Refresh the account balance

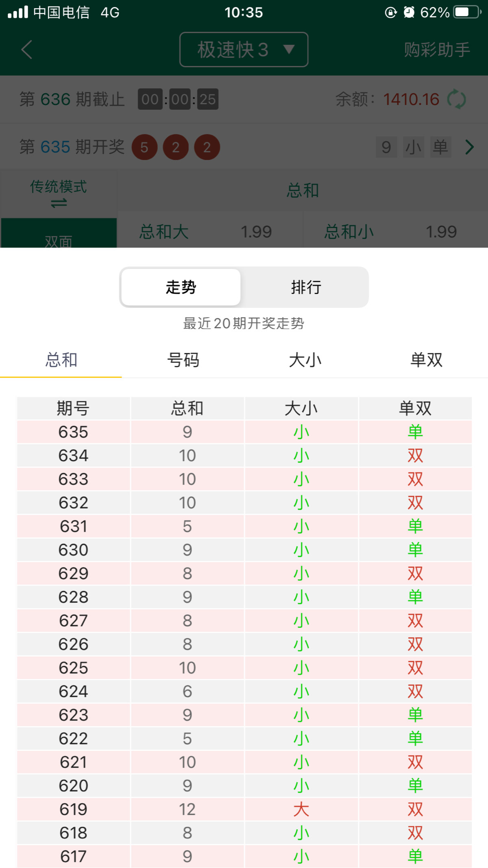point(456,99)
